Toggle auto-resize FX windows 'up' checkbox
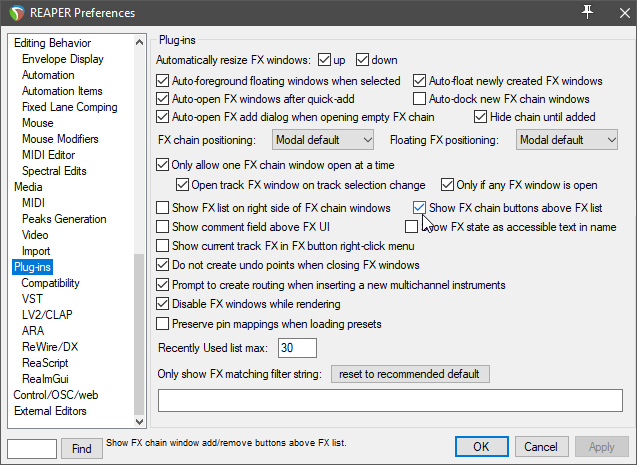 (x=325, y=61)
